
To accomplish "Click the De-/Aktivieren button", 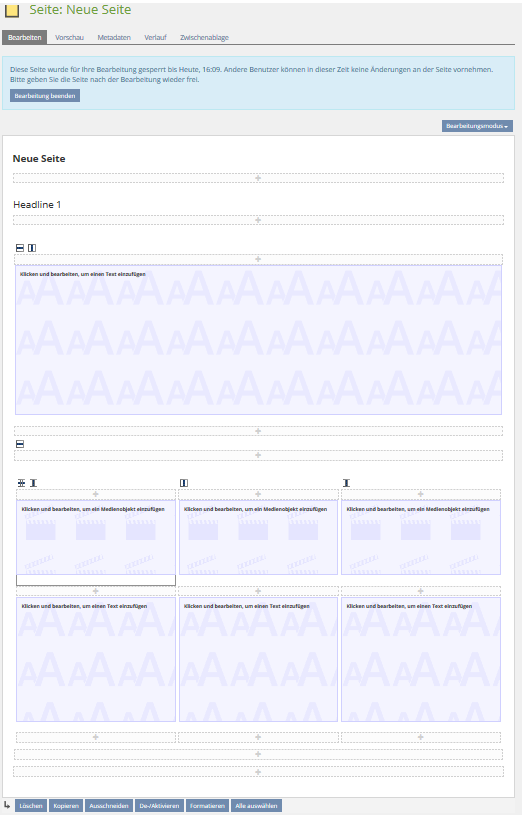I will [x=159, y=806].
